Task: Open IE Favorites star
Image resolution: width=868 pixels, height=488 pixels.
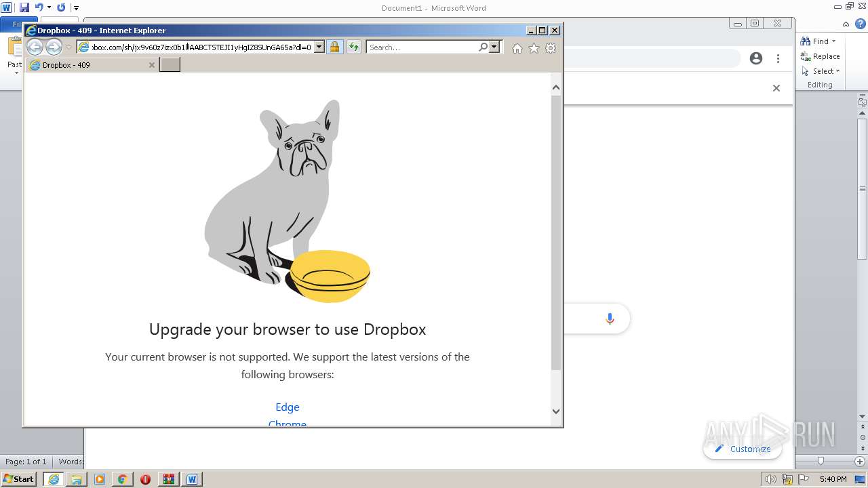Action: tap(534, 48)
